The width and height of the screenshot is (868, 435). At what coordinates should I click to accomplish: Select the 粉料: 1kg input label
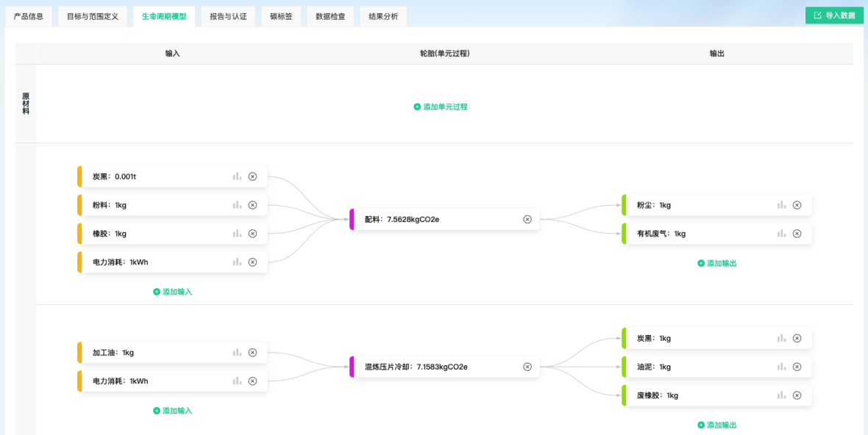pyautogui.click(x=110, y=205)
